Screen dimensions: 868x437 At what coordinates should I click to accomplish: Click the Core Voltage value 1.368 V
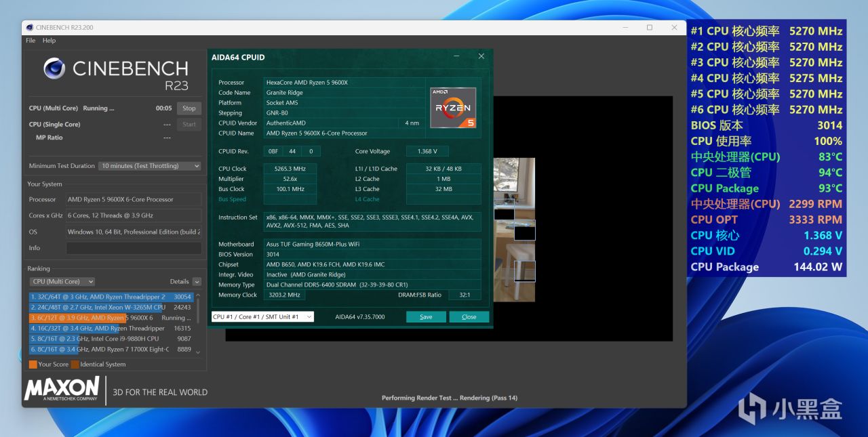427,152
